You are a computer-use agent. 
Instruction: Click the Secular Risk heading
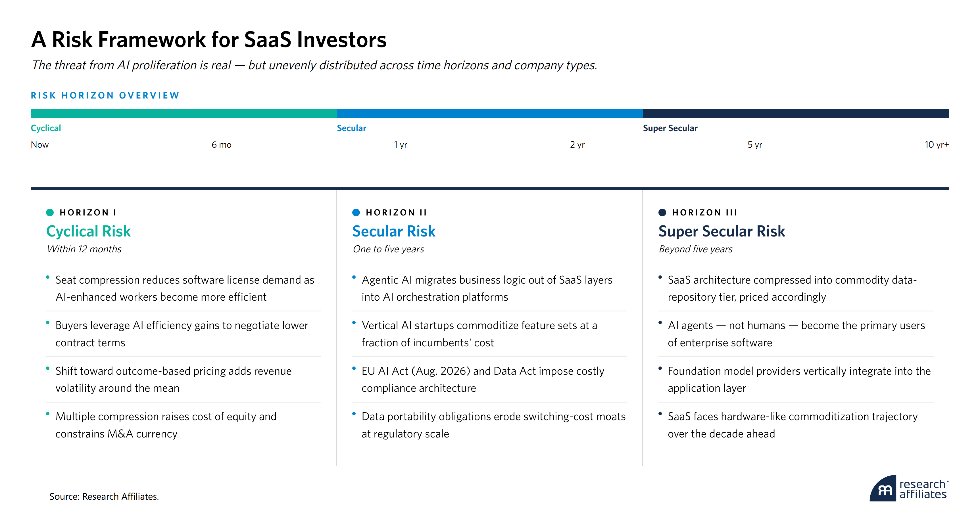394,231
